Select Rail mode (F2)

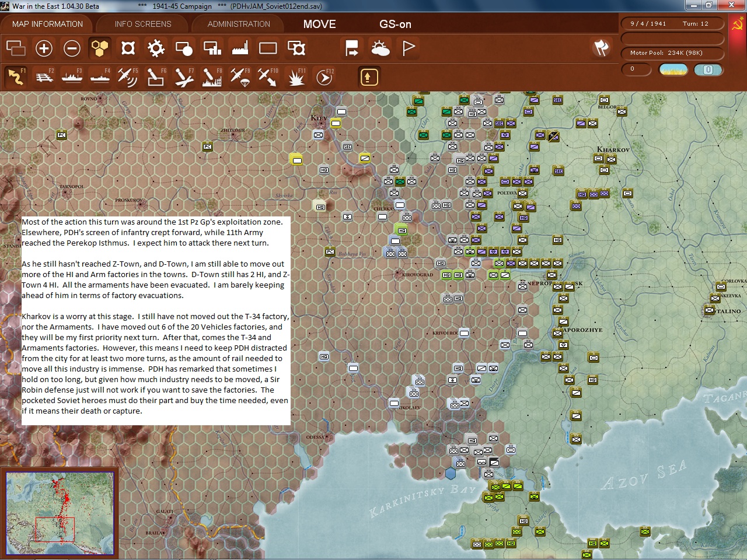[x=44, y=76]
